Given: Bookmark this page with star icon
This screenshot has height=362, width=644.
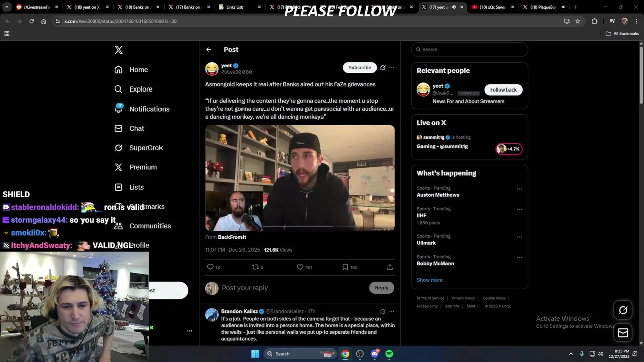Looking at the screenshot, I should [x=578, y=21].
